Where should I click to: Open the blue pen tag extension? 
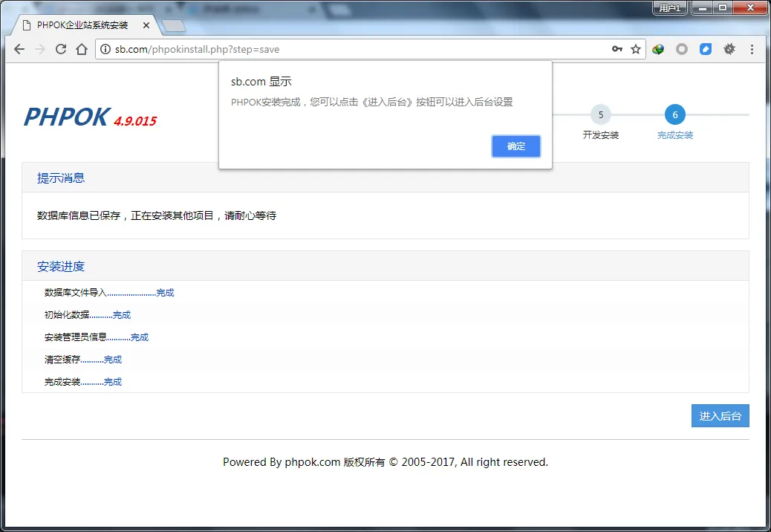point(706,49)
